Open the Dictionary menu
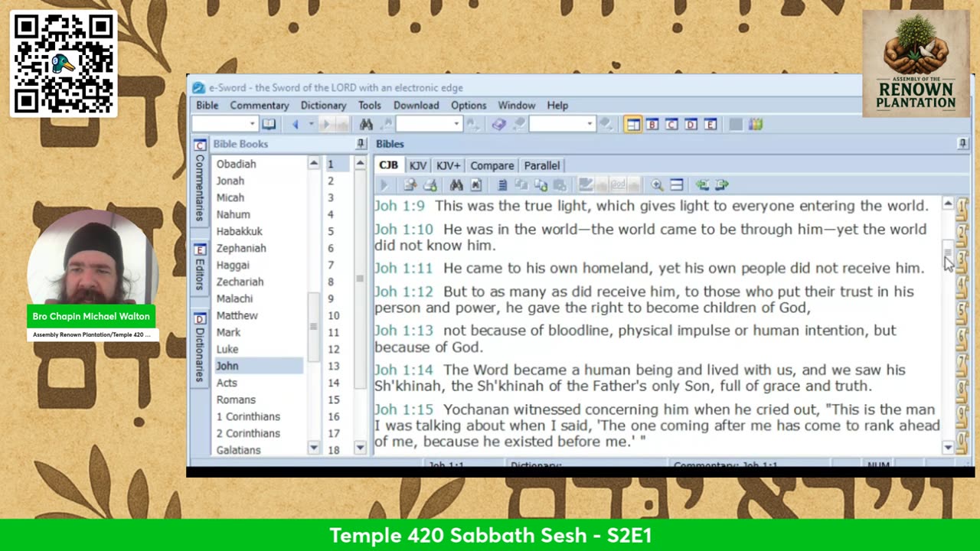 (x=323, y=105)
